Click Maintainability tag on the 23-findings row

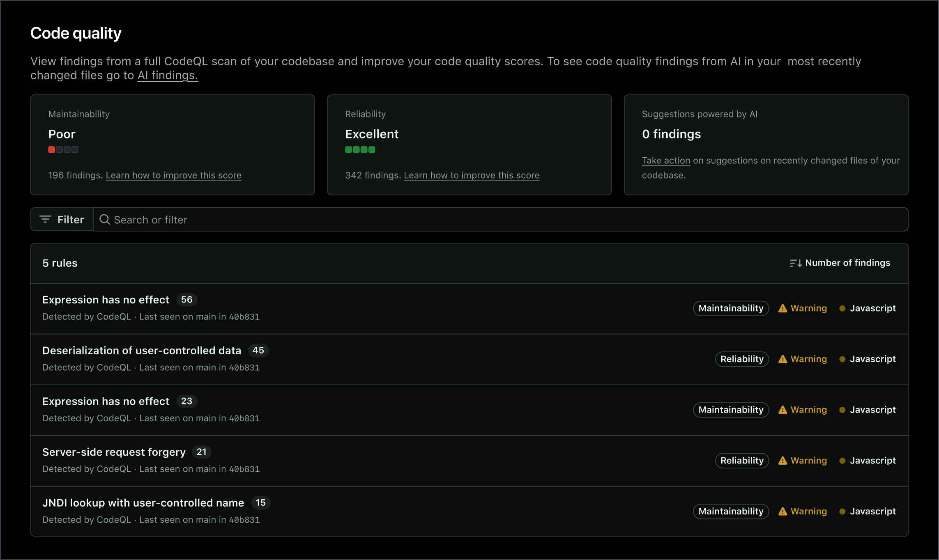pyautogui.click(x=731, y=410)
